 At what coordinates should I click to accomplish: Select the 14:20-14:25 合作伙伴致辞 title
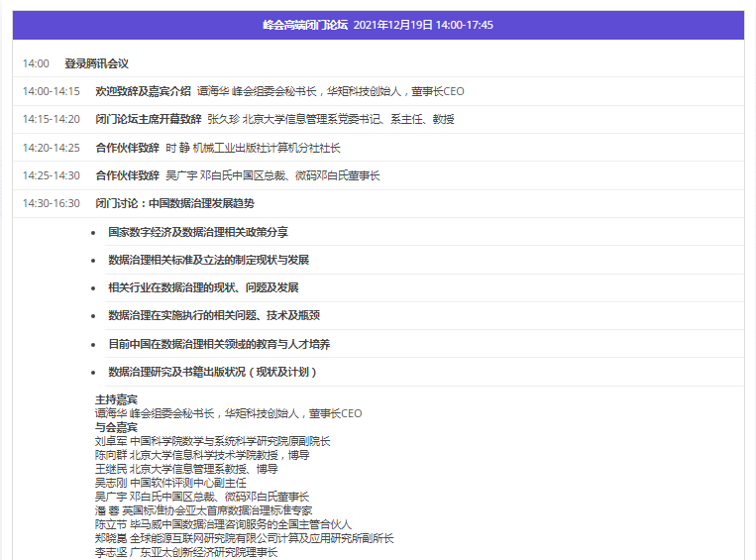pos(127,148)
